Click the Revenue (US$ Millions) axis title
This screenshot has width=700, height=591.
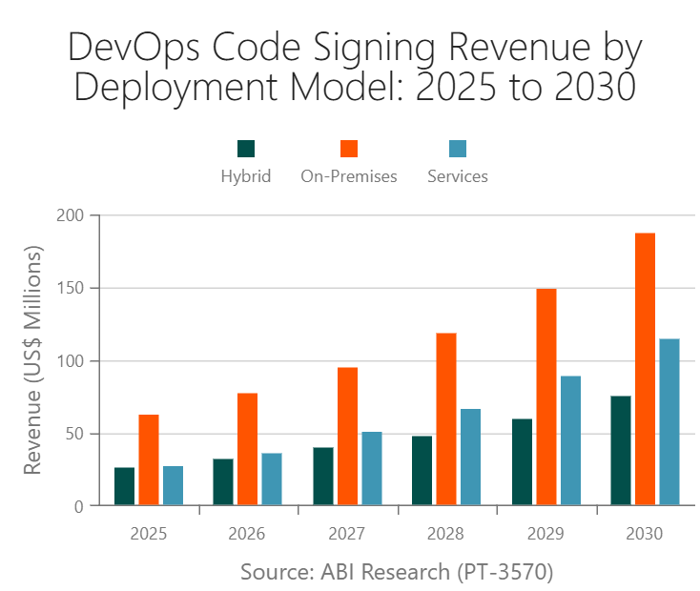click(33, 359)
